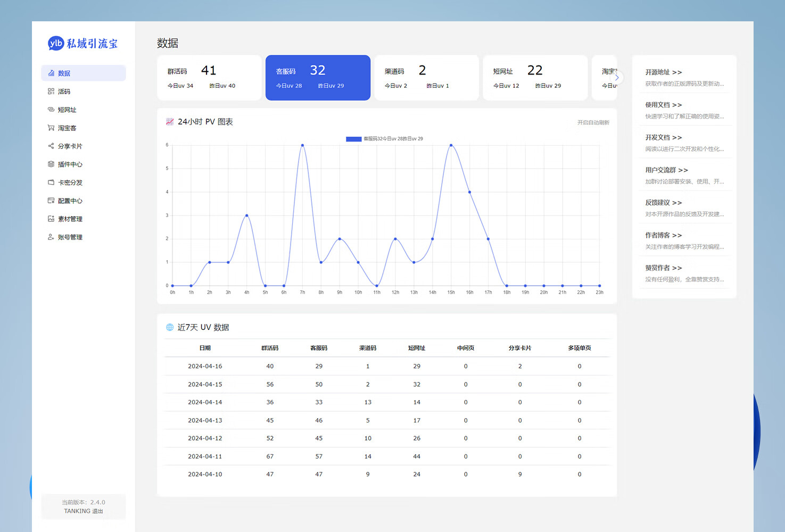Expand more stat cards with the right arrow
785x532 pixels.
[x=616, y=77]
